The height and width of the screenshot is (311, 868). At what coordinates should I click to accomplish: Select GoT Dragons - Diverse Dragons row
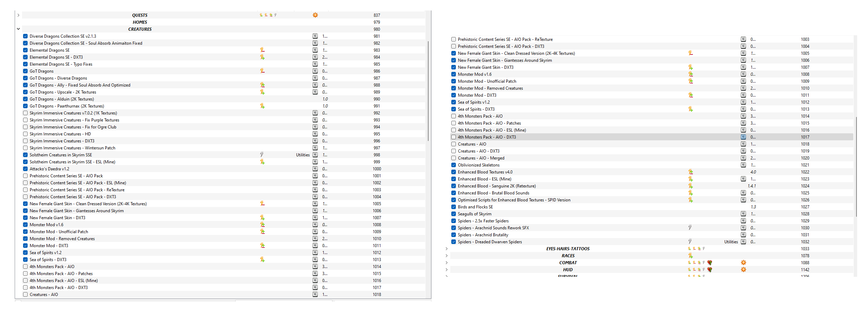click(x=224, y=78)
